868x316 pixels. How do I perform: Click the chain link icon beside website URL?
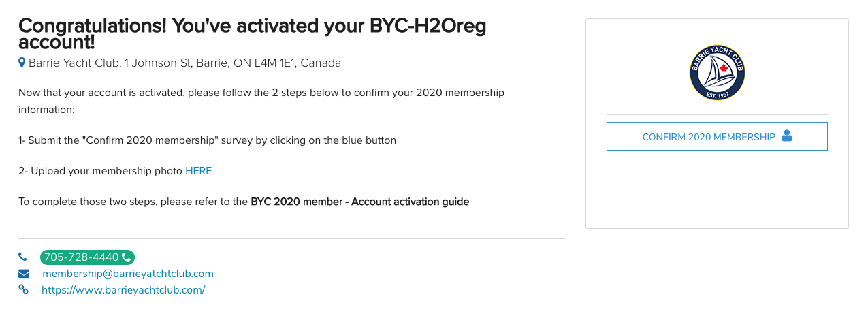click(x=23, y=289)
